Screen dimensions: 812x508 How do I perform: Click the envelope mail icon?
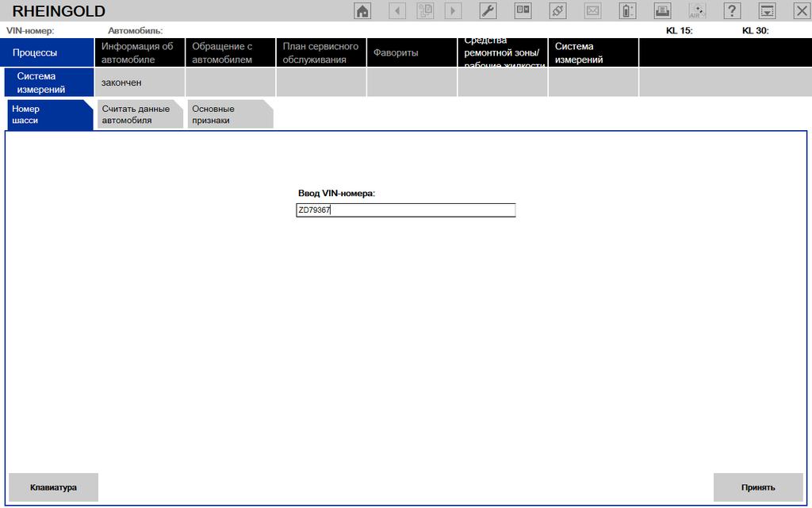pyautogui.click(x=592, y=11)
